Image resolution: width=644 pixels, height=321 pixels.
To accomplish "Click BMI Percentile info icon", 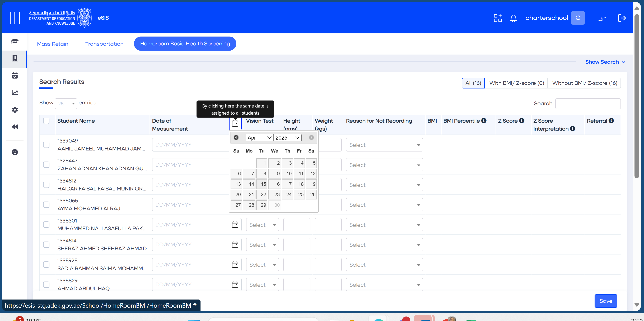I will pos(484,121).
